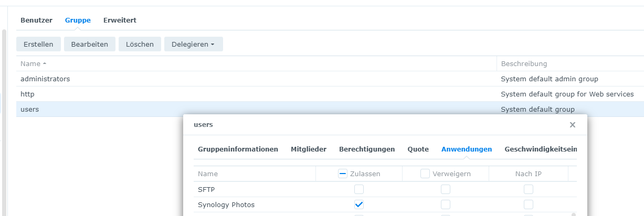
Task: Open the Quote tab
Action: tap(418, 149)
